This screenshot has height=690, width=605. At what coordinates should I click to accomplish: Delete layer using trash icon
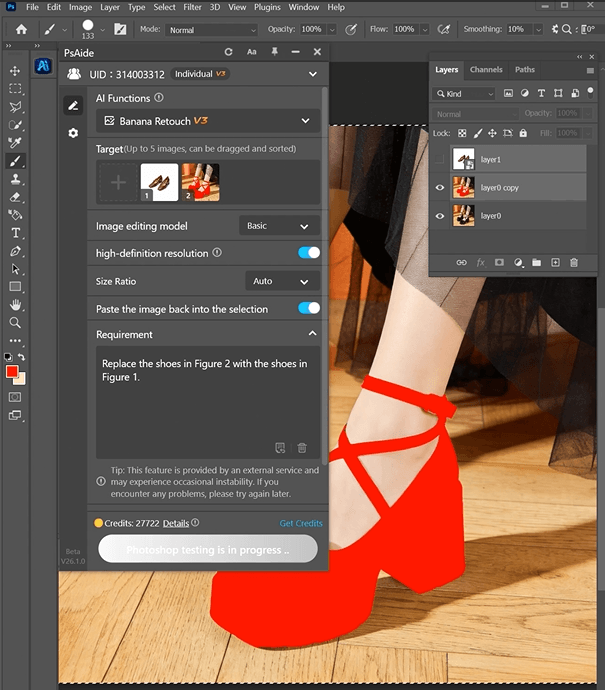tap(574, 263)
